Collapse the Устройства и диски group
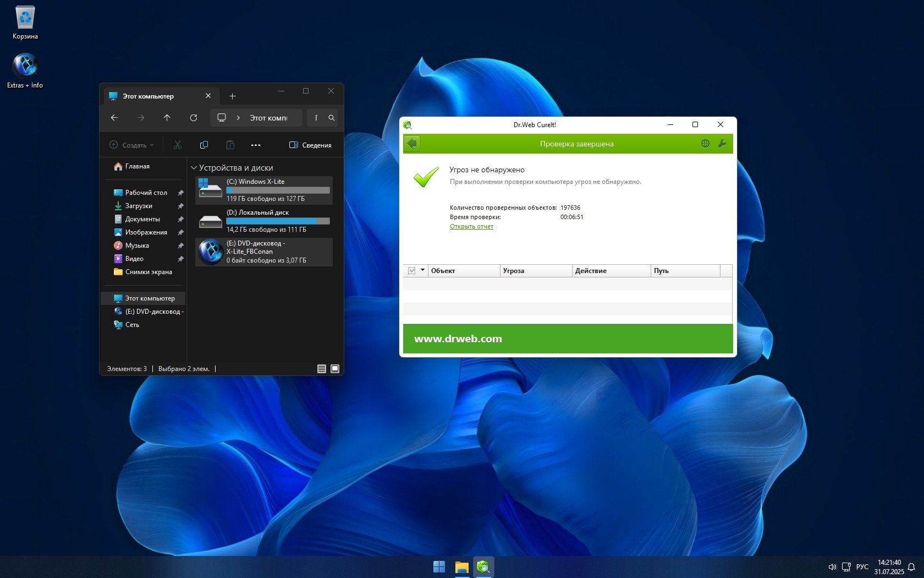Viewport: 924px width, 578px height. [x=194, y=168]
